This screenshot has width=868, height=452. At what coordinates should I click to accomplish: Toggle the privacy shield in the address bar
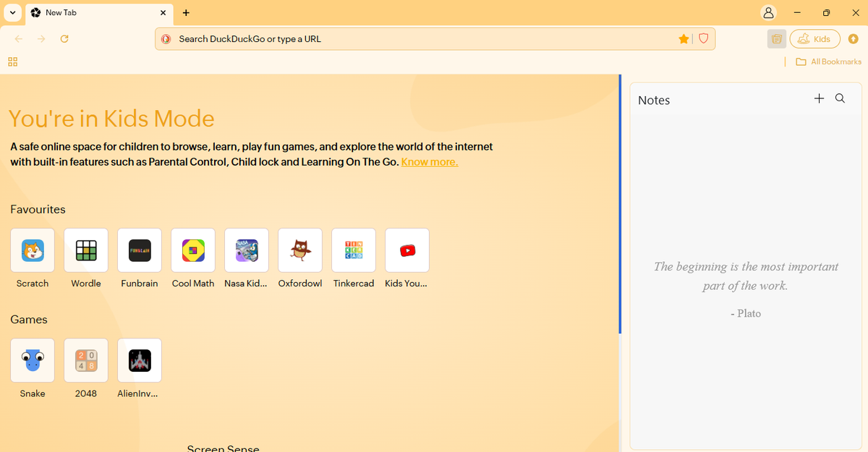tap(703, 38)
